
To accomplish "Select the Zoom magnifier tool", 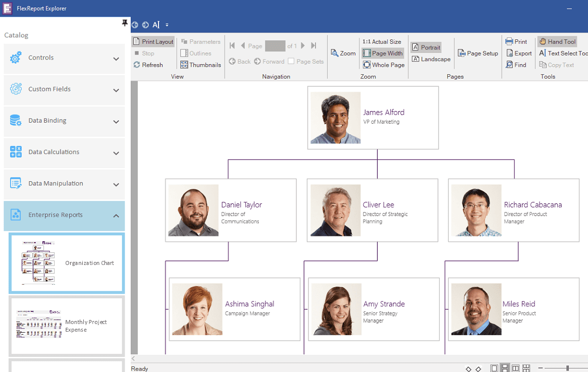I will click(343, 53).
